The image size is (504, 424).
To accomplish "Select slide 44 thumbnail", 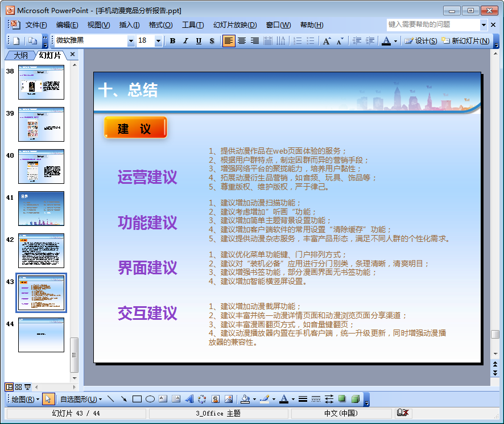I will point(41,335).
